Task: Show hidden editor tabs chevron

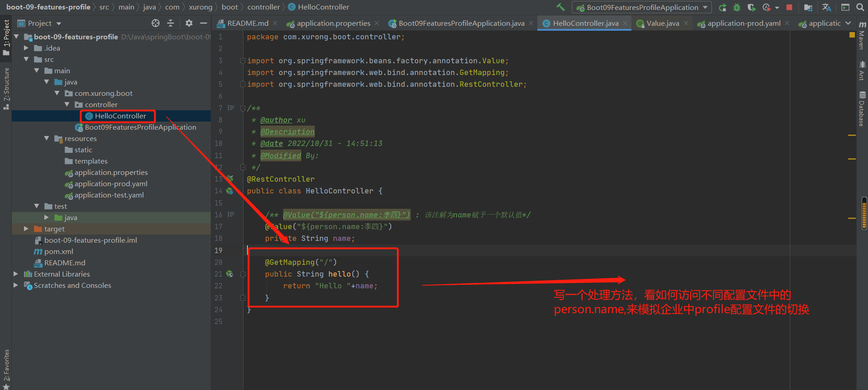Action: pos(848,23)
